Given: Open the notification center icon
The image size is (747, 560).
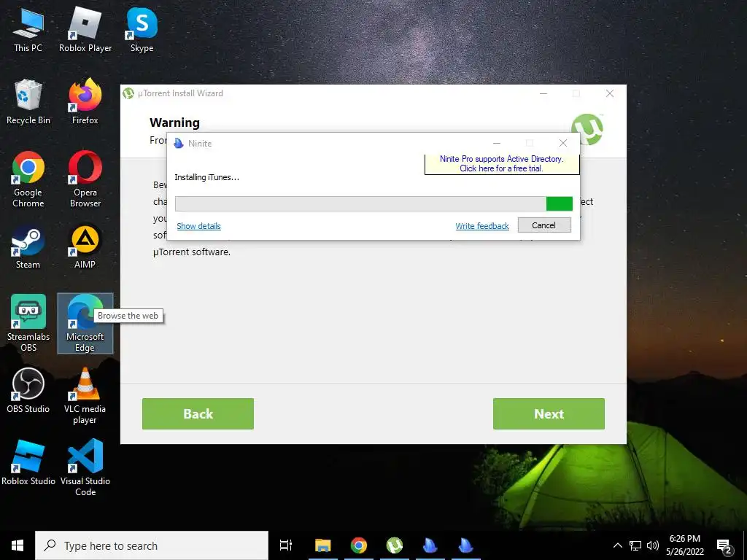Looking at the screenshot, I should pyautogui.click(x=724, y=546).
